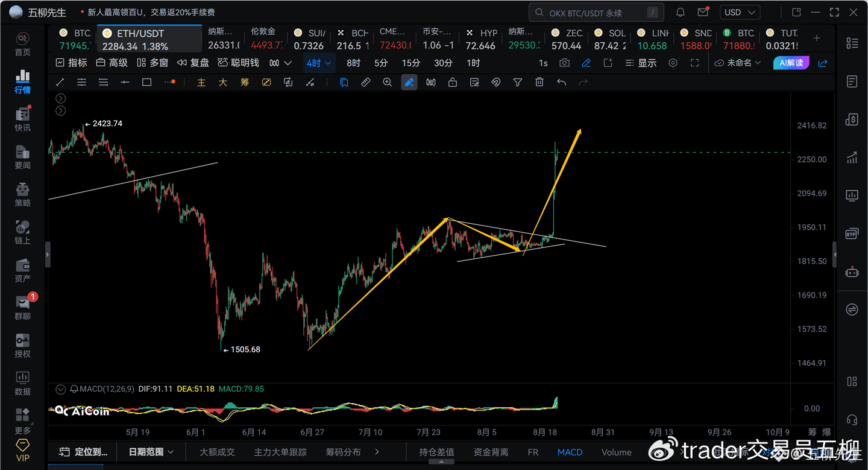Click the 复盘 replay button
The height and width of the screenshot is (470, 868).
tap(193, 63)
